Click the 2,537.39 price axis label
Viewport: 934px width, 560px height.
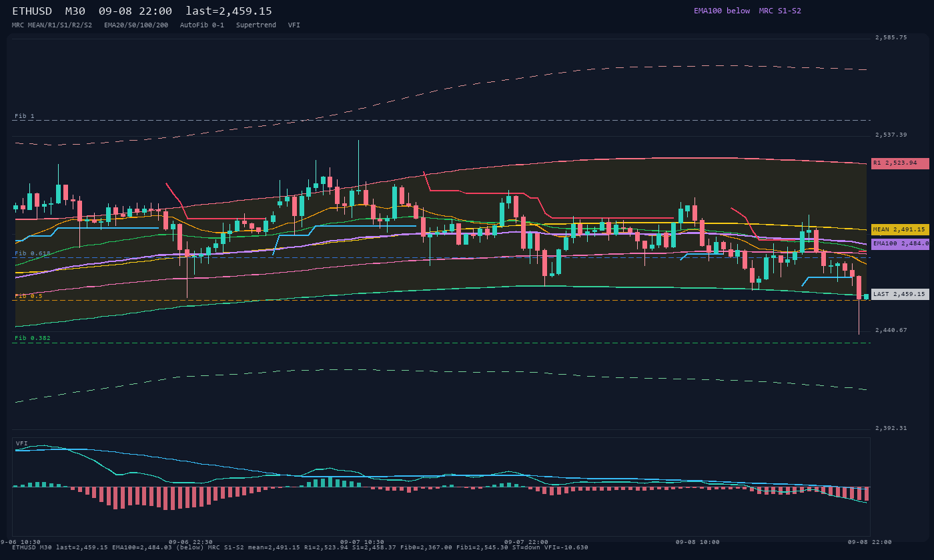[x=891, y=135]
